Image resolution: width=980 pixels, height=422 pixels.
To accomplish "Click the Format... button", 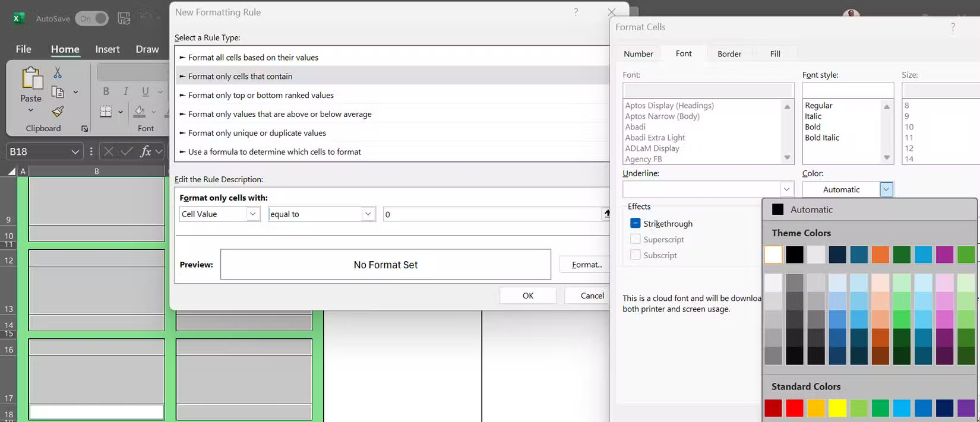I will [587, 265].
